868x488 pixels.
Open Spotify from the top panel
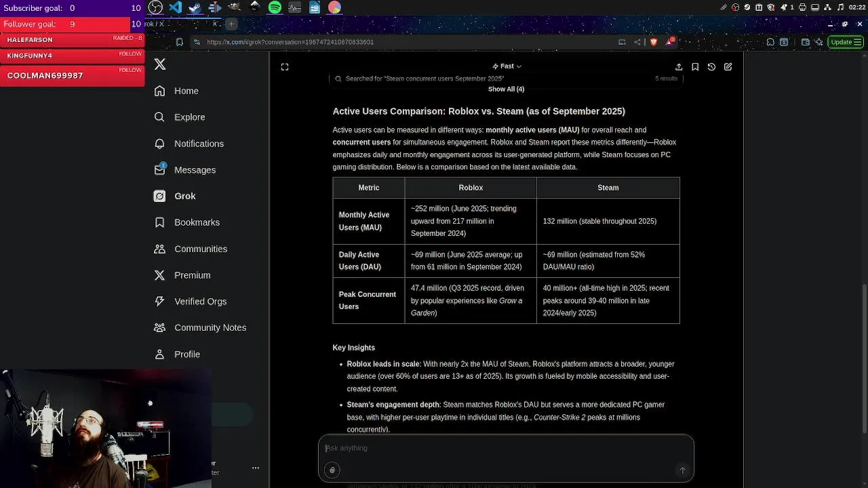(275, 7)
